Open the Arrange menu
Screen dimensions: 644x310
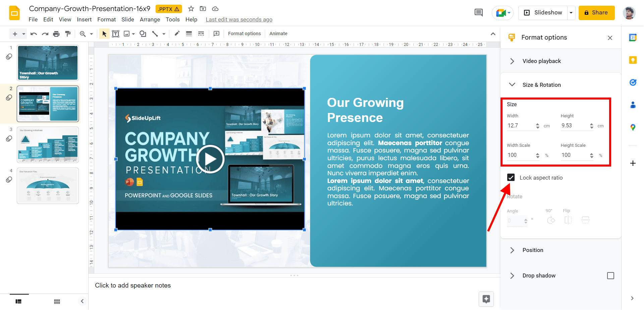coord(150,19)
